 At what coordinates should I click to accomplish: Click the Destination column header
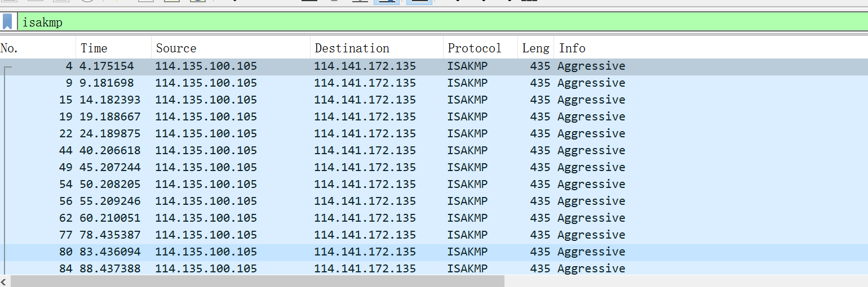[x=377, y=48]
